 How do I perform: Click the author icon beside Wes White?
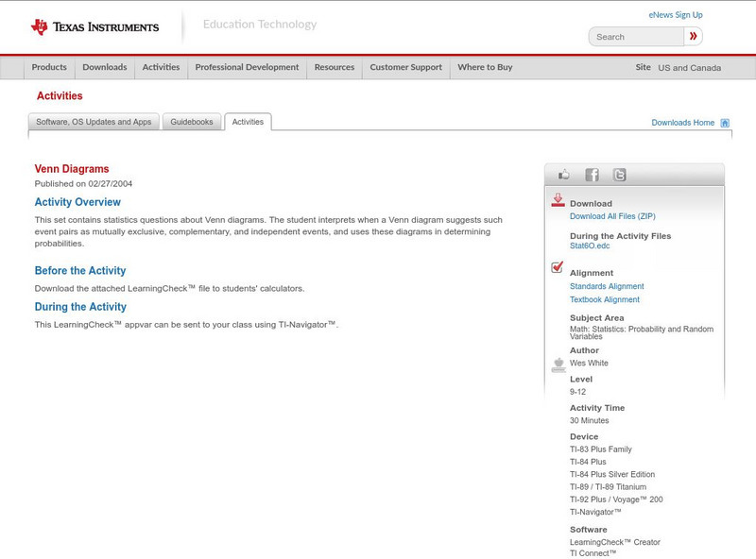click(558, 364)
